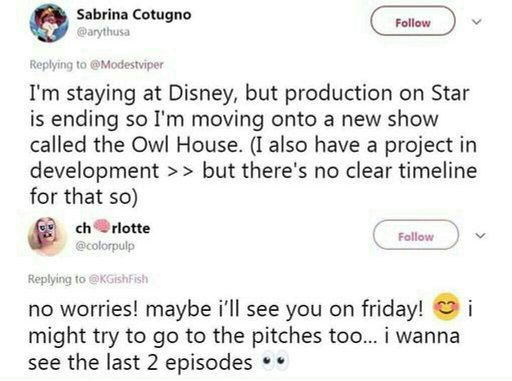Visit @Modestviper mention
This screenshot has width=512, height=381.
[127, 64]
